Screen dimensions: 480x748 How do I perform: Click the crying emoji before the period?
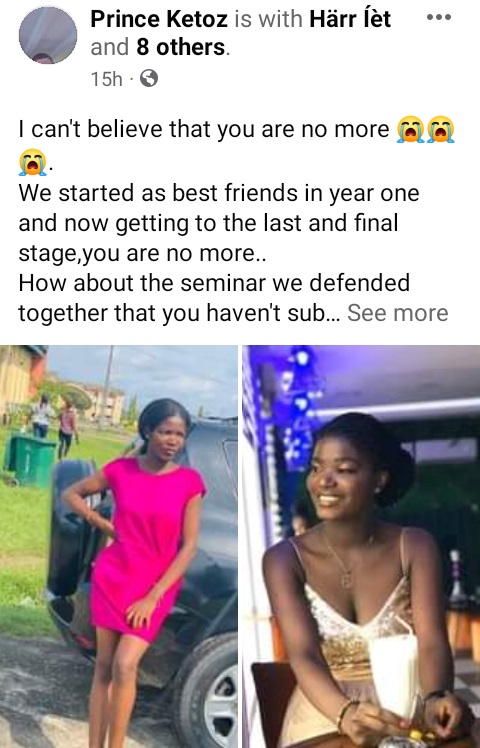(x=32, y=162)
